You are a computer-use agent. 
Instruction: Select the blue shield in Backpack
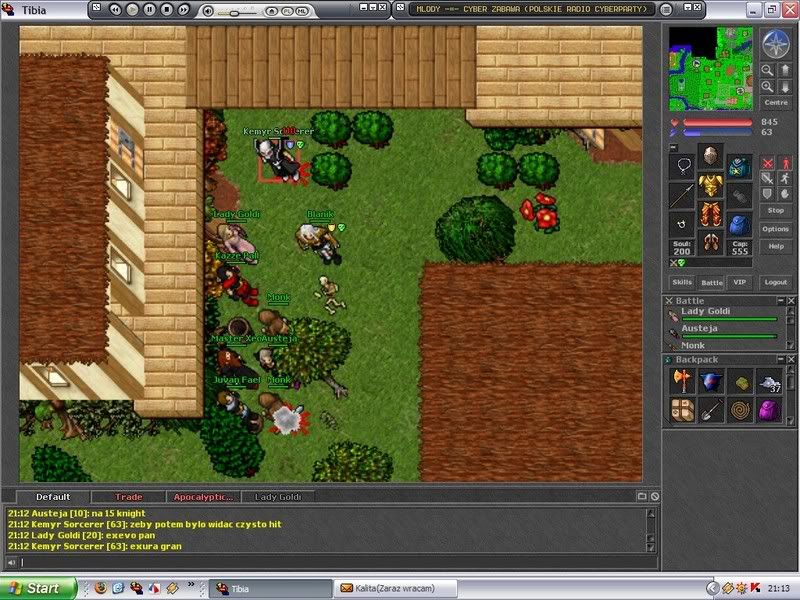711,381
